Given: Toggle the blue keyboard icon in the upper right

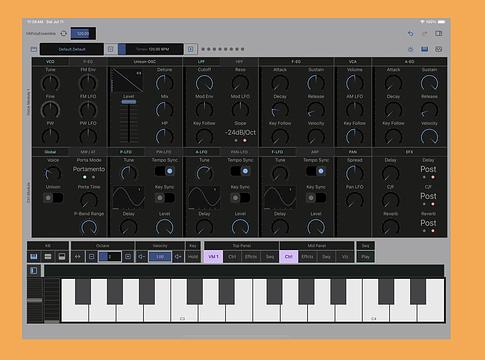Looking at the screenshot, I should point(424,49).
